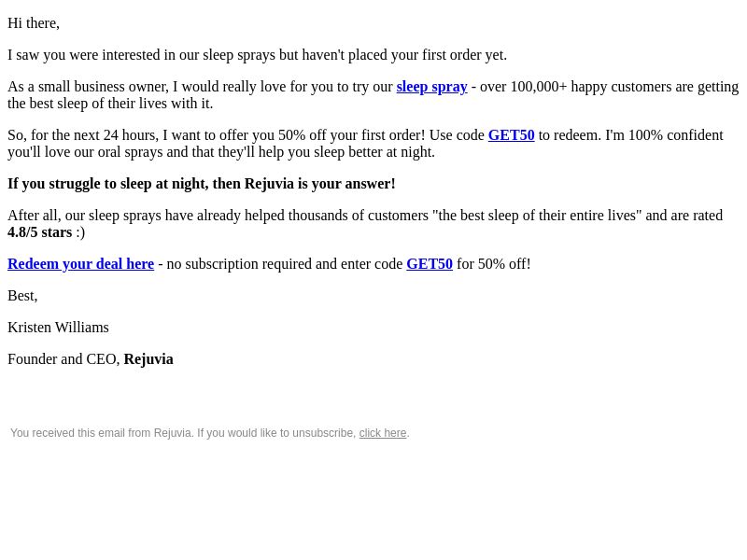Viewport: 747px width, 560px height.
Task: Click the quoted "the best sleep of their entire lives" text
Action: [537, 216]
